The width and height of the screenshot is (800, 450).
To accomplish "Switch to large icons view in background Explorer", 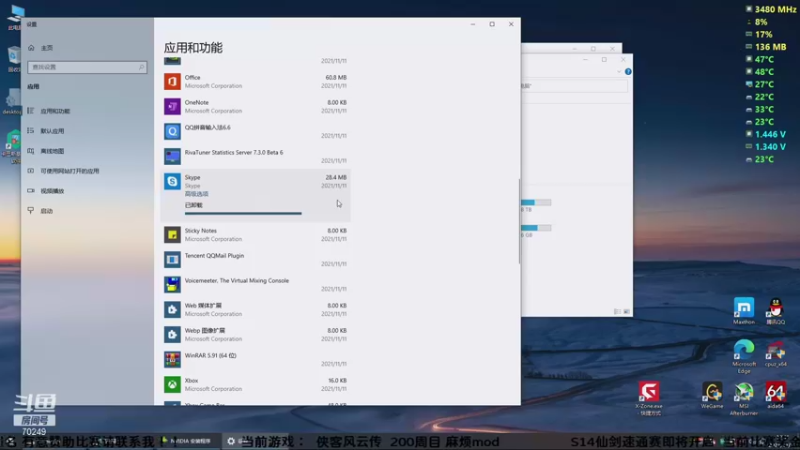I will click(627, 311).
